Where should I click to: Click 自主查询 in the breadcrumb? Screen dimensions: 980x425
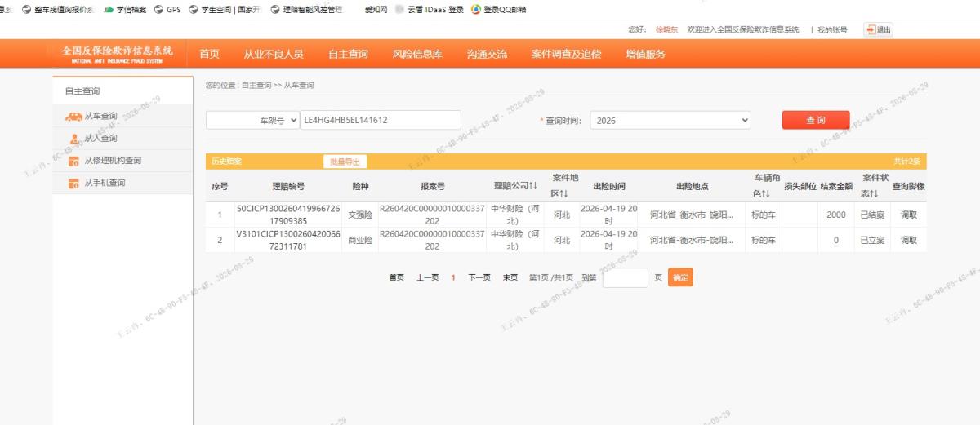[x=256, y=85]
